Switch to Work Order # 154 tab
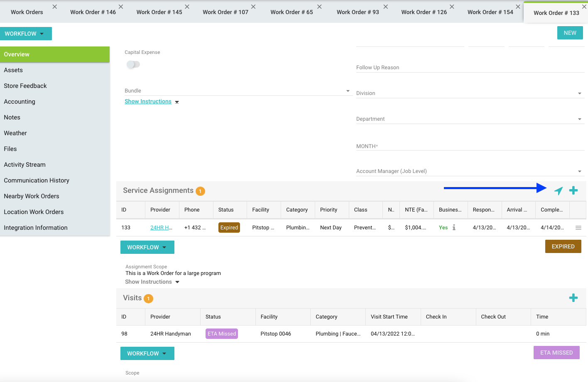This screenshot has height=382, width=588. [490, 12]
